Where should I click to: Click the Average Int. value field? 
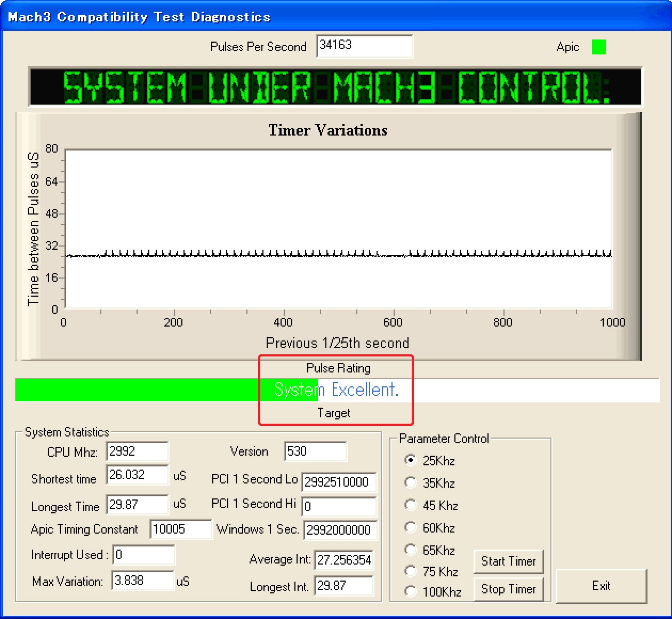point(344,560)
